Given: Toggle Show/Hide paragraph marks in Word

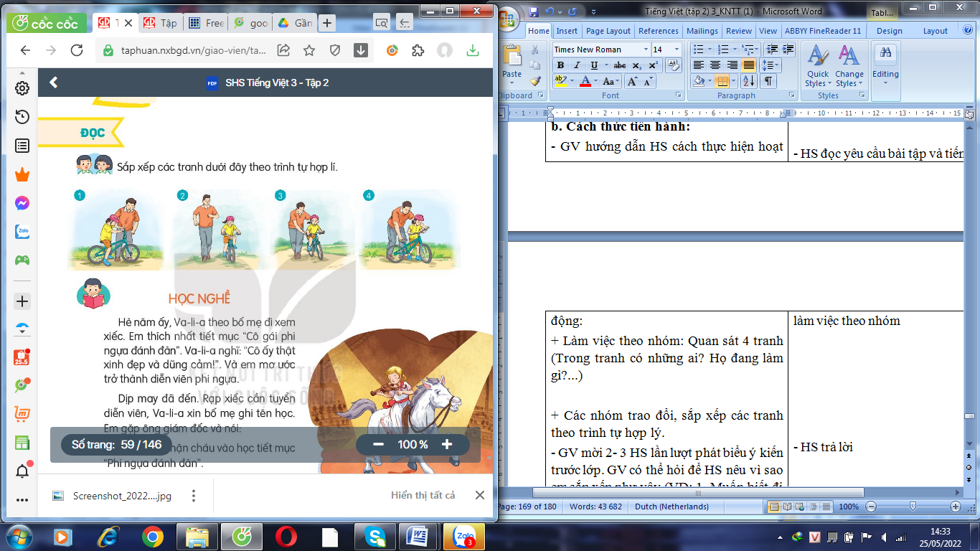Looking at the screenshot, I should (x=768, y=81).
